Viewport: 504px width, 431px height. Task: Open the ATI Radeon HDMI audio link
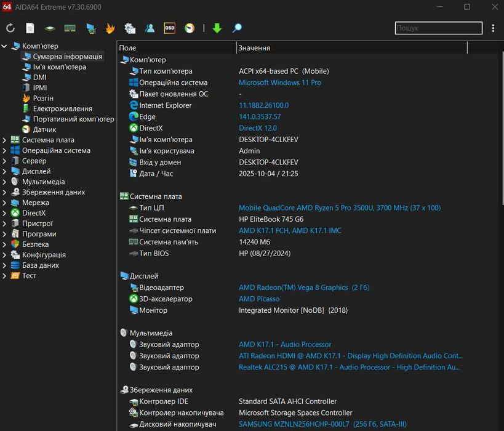tap(350, 356)
